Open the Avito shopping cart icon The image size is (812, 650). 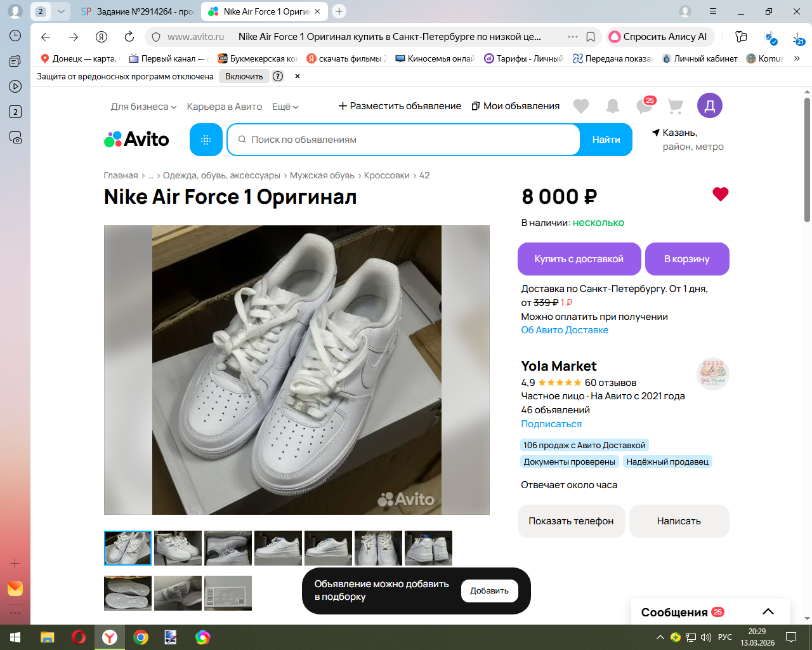point(676,106)
